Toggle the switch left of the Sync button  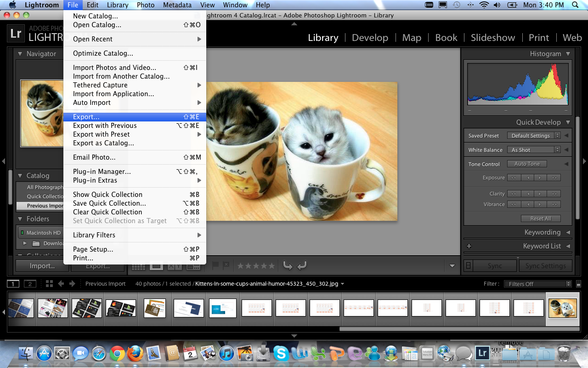(468, 266)
